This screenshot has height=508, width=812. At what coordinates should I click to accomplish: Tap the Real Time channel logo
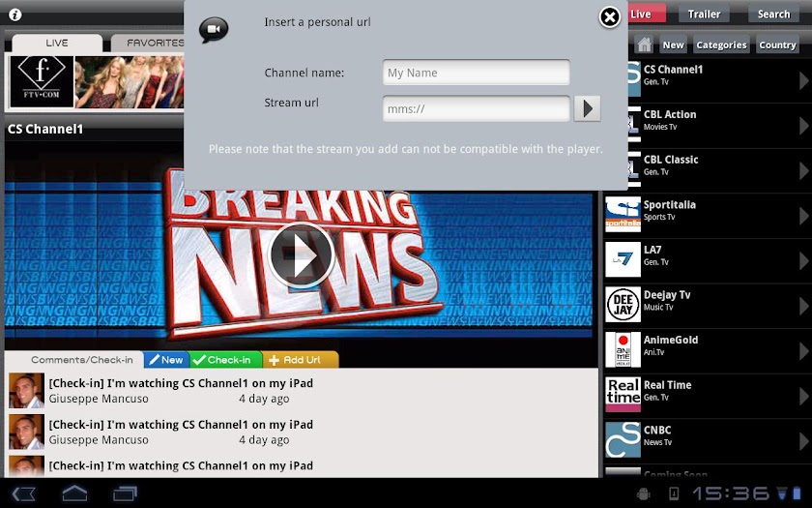pos(623,395)
